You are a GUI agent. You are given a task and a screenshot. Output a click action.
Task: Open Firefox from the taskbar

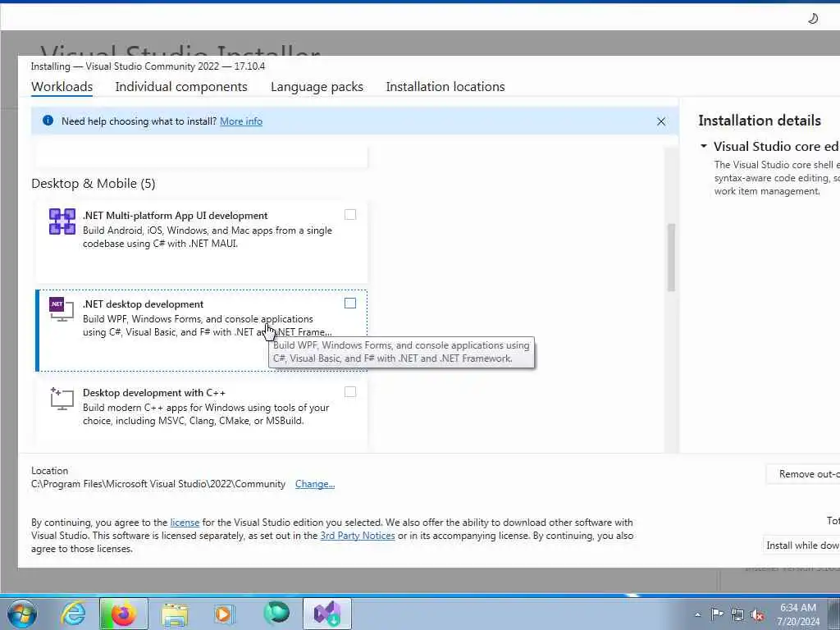[124, 614]
